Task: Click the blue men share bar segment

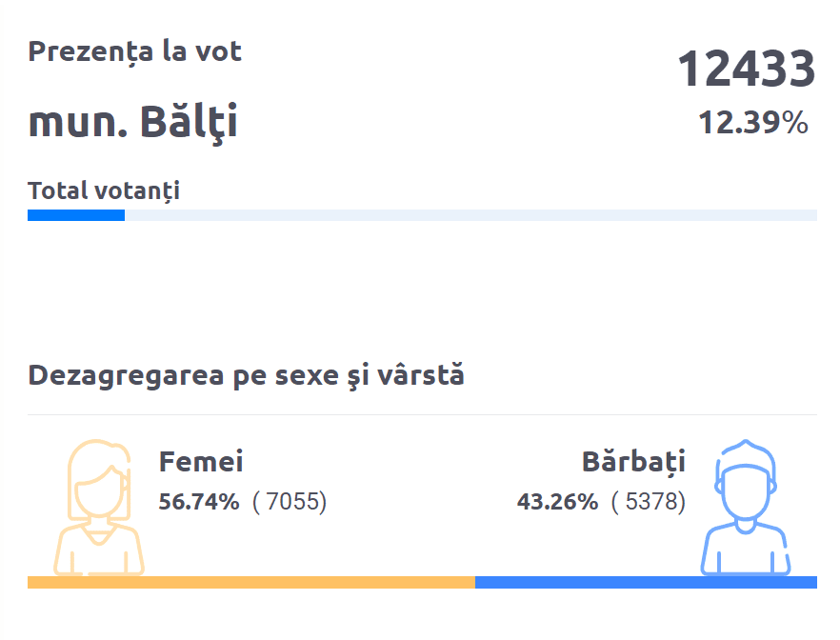Action: (646, 582)
